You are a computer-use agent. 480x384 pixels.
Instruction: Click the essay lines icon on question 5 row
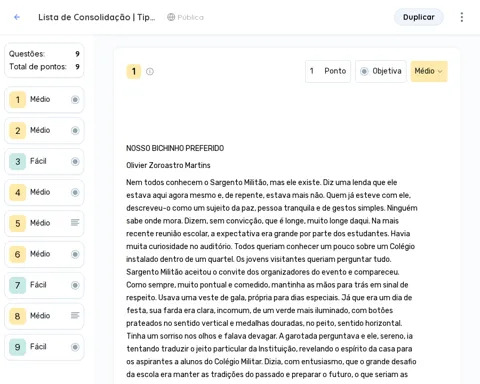tap(75, 223)
